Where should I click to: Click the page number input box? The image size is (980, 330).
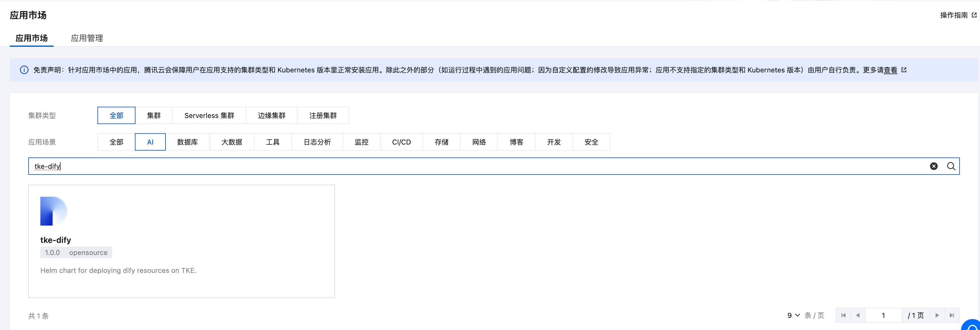[x=883, y=315]
